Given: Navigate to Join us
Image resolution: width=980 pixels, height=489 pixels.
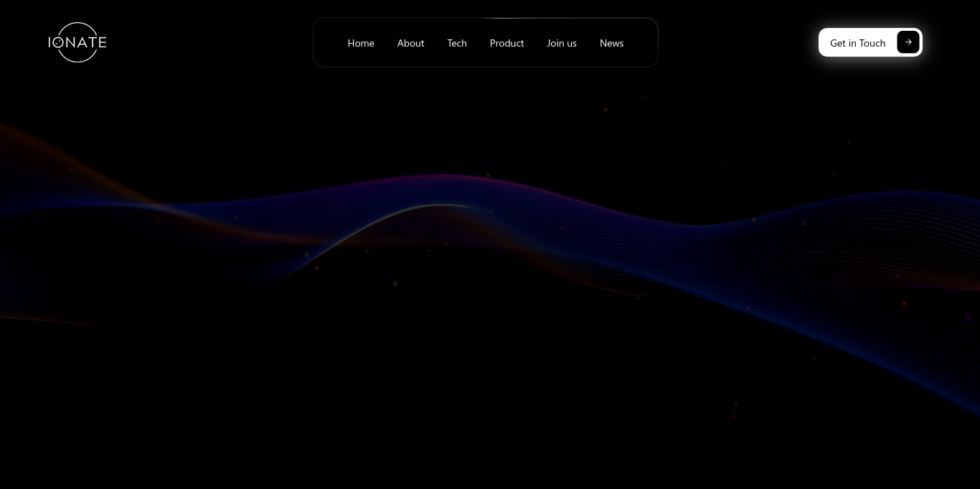Looking at the screenshot, I should pyautogui.click(x=562, y=43).
